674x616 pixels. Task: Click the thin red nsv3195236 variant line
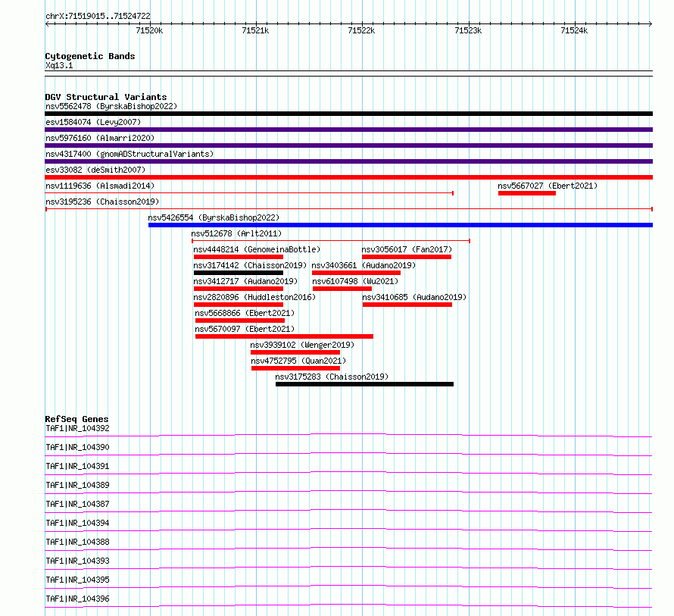click(349, 209)
